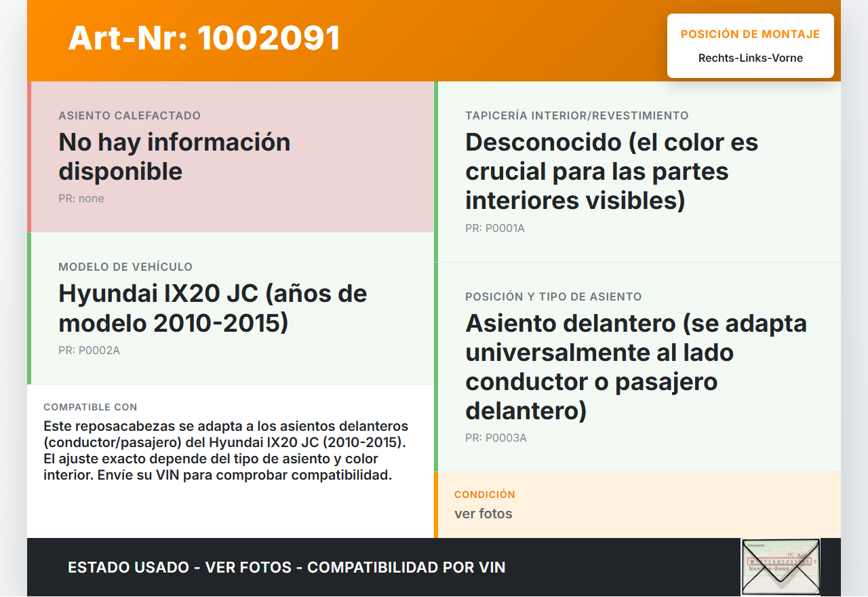This screenshot has width=868, height=597.
Task: Click the "TAPICERÍA INTERIOR/REVESTIMIENTO" label
Action: 577,116
